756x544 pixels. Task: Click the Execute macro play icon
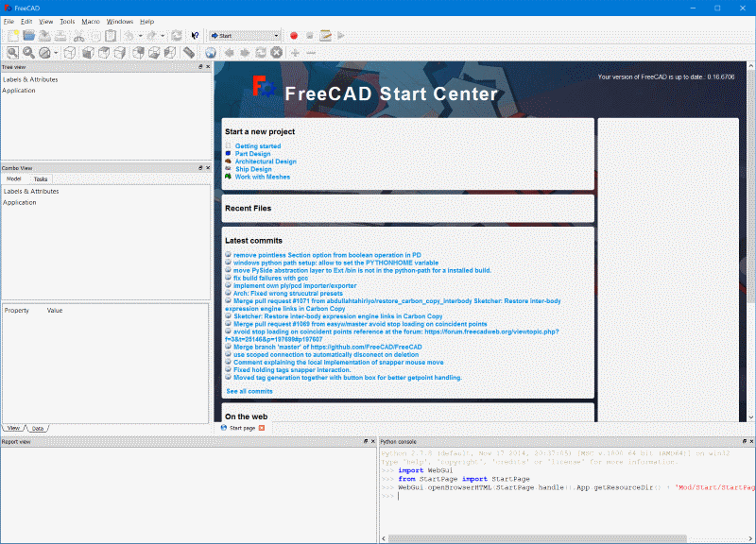click(341, 36)
